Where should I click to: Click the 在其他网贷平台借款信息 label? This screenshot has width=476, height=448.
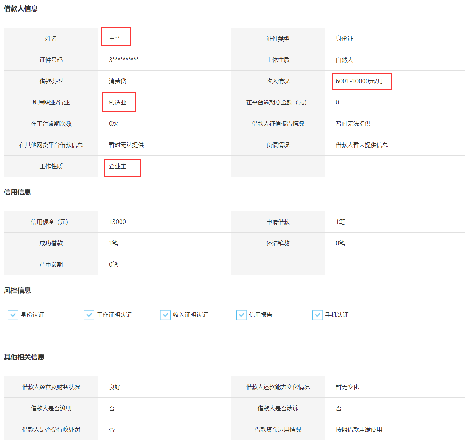(51, 145)
